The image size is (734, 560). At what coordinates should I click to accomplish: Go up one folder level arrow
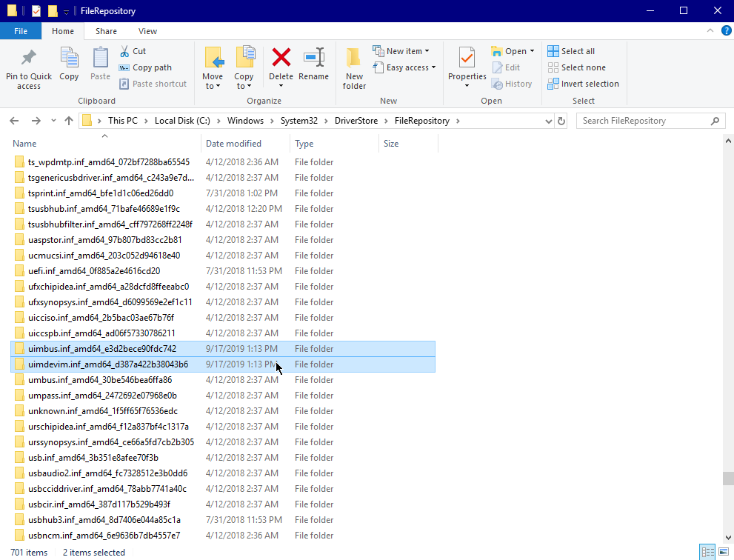(x=69, y=121)
